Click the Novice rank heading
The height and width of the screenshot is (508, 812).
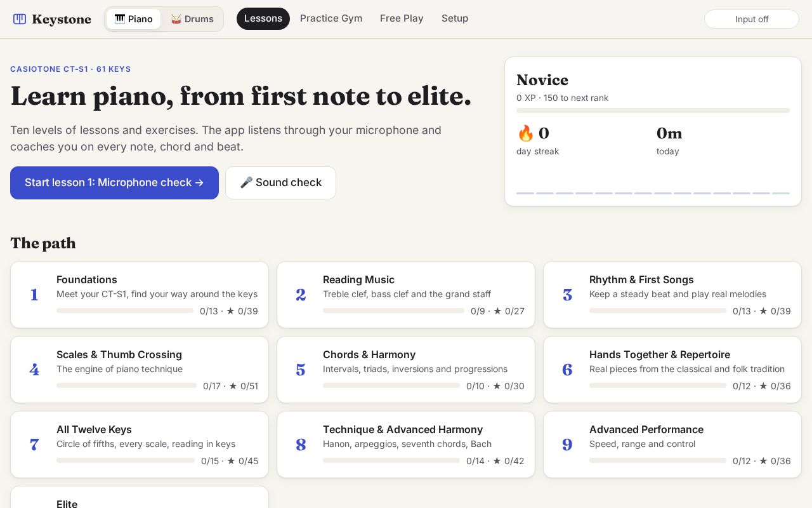coord(542,80)
